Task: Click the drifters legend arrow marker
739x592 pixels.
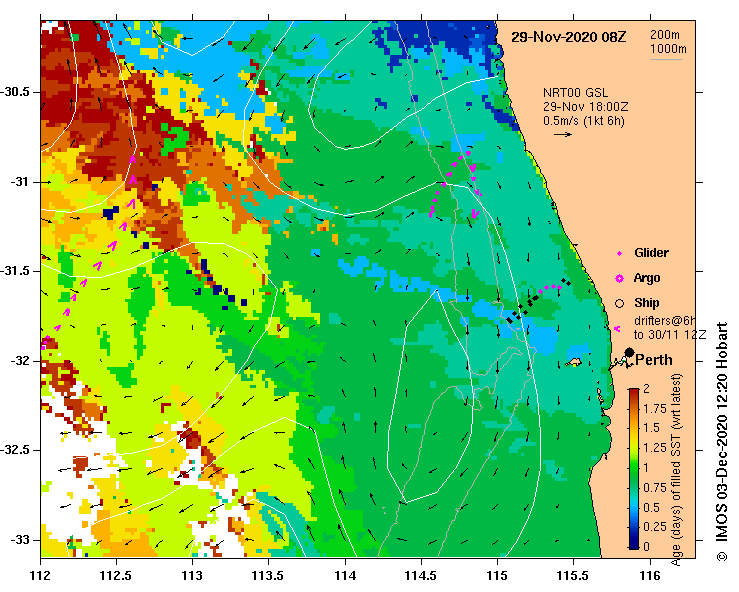Action: tap(617, 329)
